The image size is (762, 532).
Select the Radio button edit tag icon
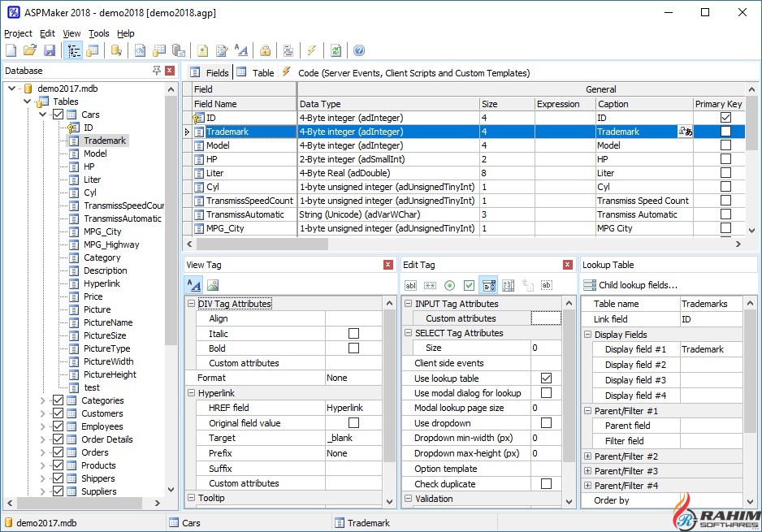[449, 285]
